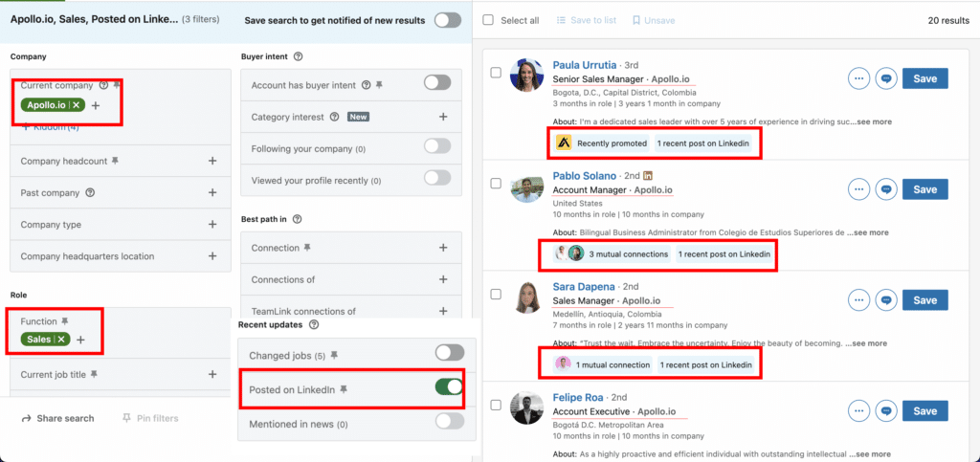The image size is (980, 462).
Task: Open Past company help icon
Action: click(90, 193)
